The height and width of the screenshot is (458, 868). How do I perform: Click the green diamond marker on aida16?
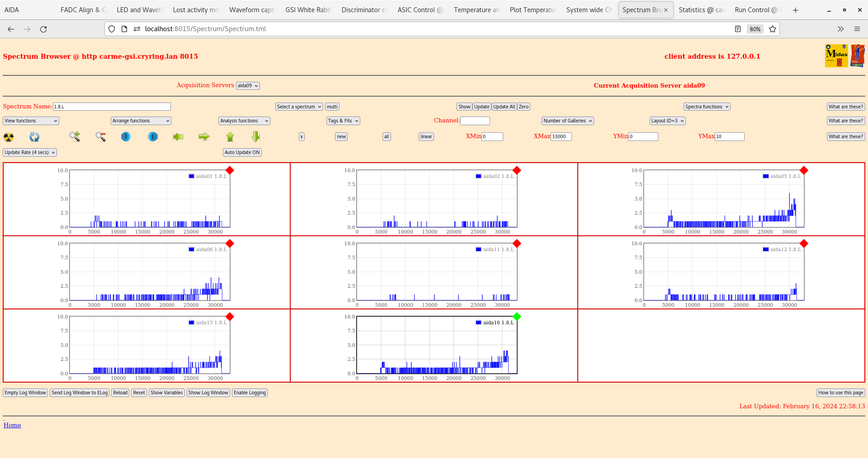(x=517, y=317)
